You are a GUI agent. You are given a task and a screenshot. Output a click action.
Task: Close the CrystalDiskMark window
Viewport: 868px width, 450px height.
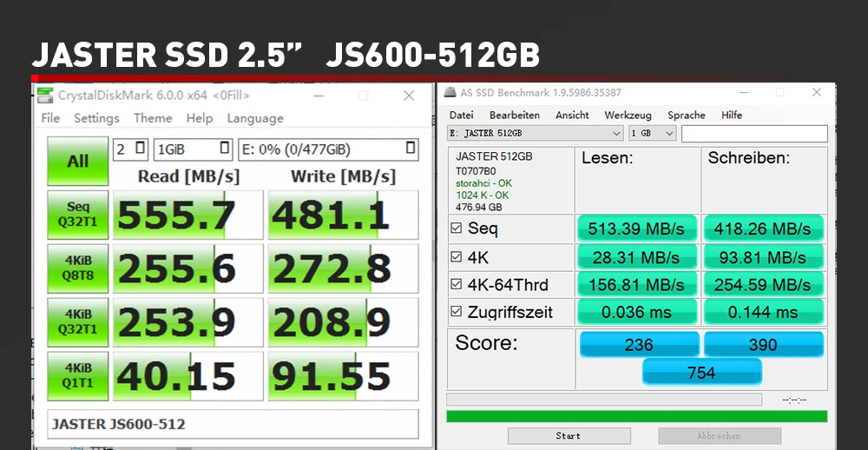click(x=409, y=96)
